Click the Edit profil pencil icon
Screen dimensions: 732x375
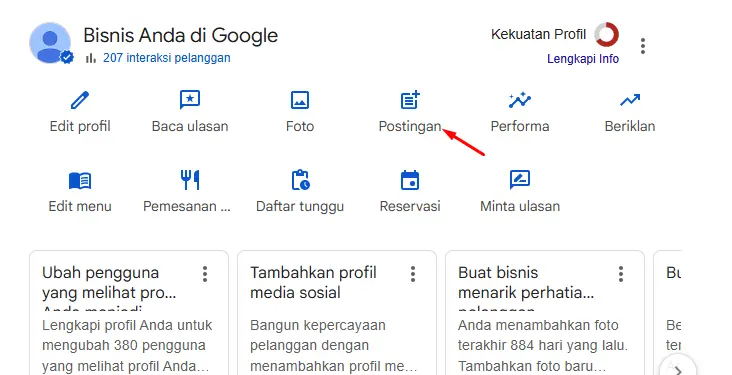80,100
